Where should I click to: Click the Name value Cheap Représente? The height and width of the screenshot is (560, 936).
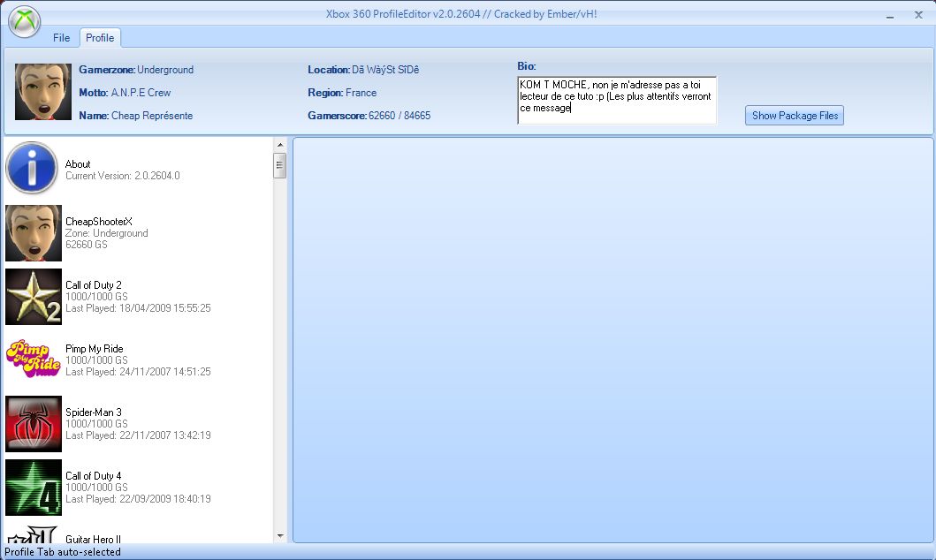point(152,116)
